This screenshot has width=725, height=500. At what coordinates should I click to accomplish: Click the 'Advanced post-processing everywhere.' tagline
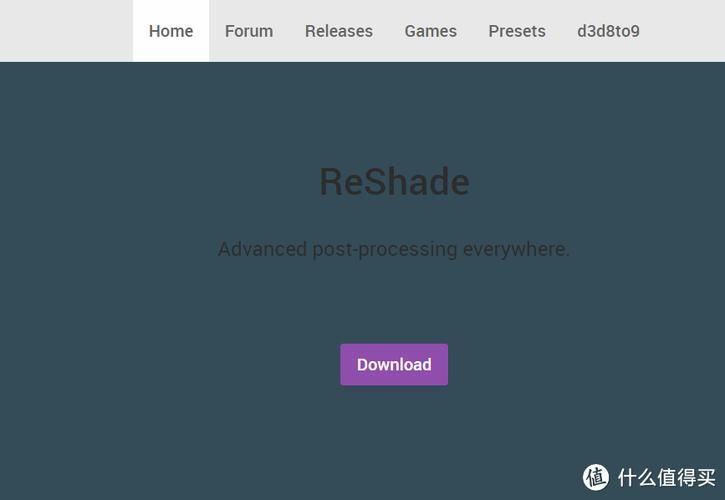pos(393,249)
